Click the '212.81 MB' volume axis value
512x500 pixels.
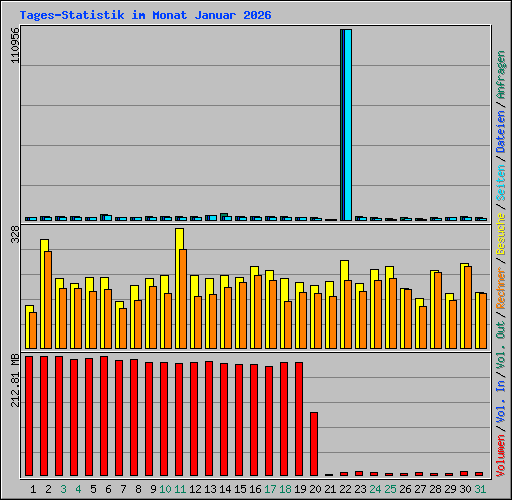(x=15, y=380)
